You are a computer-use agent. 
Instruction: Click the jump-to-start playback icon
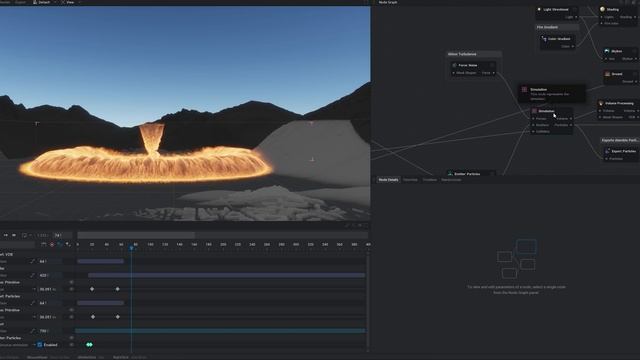[x=6, y=235]
